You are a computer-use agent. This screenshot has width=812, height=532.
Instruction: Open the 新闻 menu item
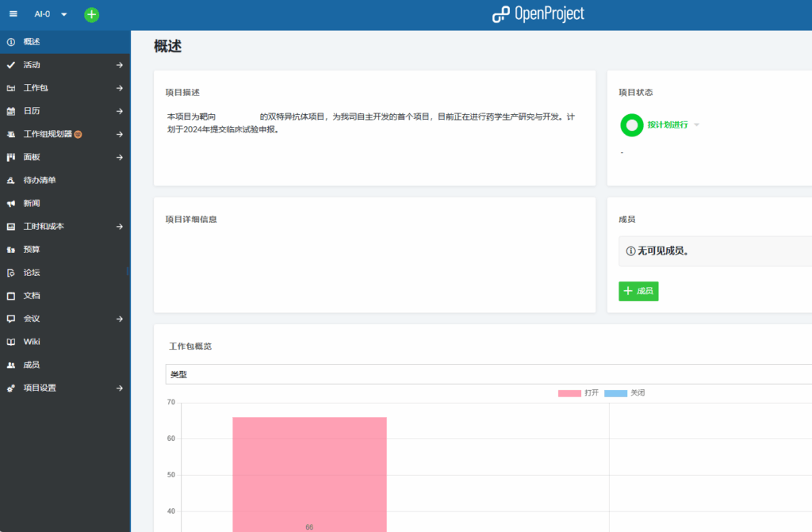point(65,203)
